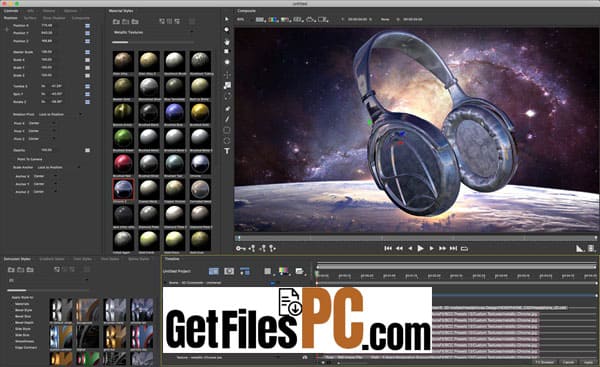
Task: Toggle the Opacity animation checkbox
Action: 87,150
